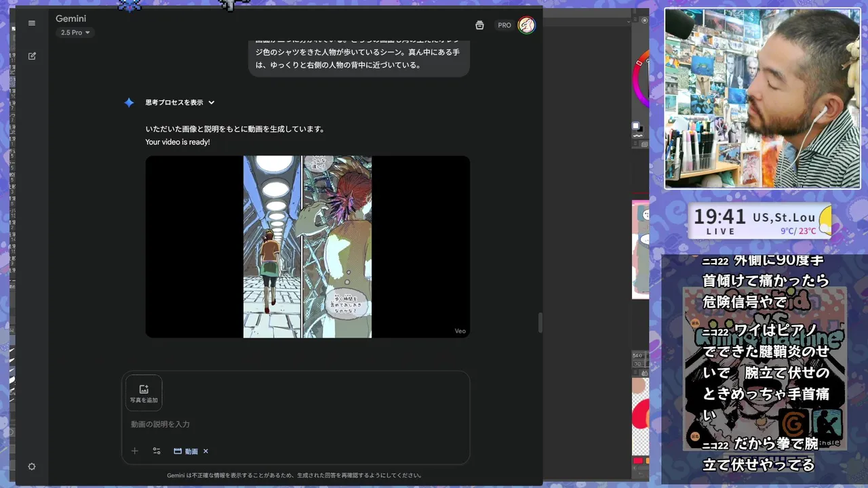868x488 pixels.
Task: Start a new chat with pencil icon
Action: point(32,56)
